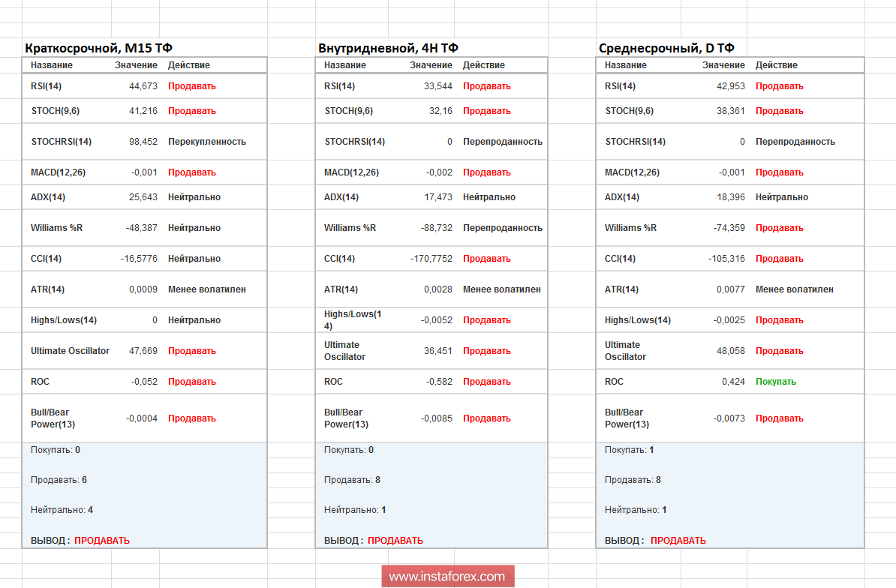Click Ultimate Oscillator value 47,669

tap(143, 351)
